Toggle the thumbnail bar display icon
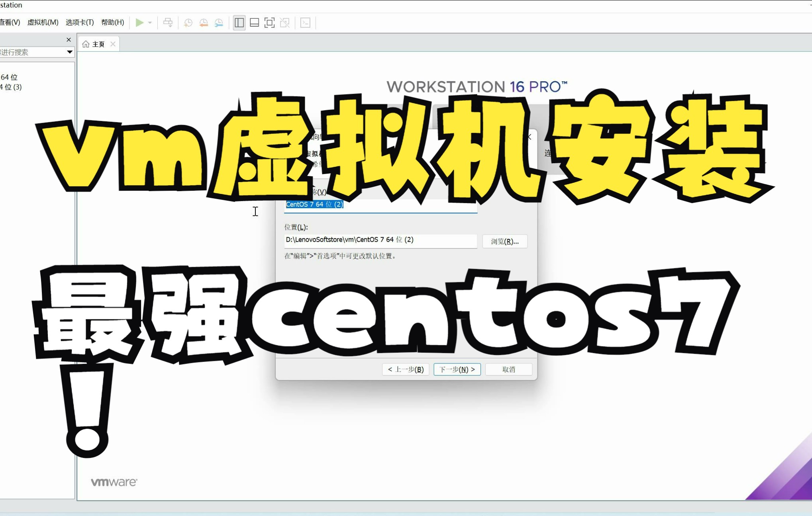This screenshot has width=812, height=516. [x=254, y=23]
